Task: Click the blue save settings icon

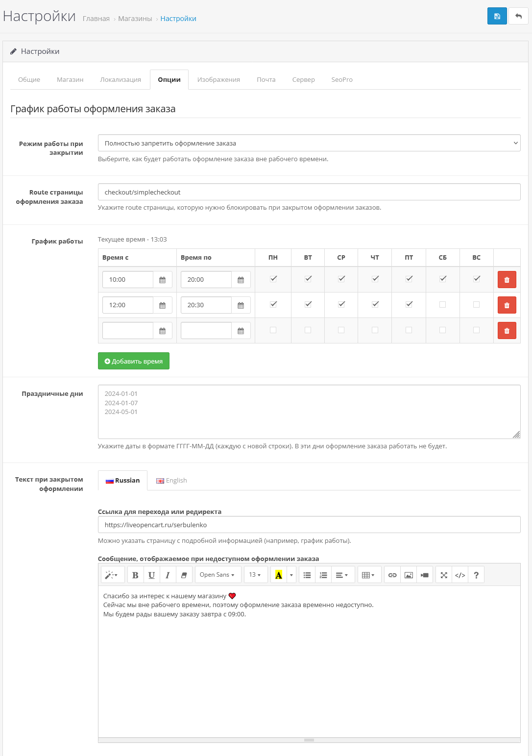Action: pos(497,16)
